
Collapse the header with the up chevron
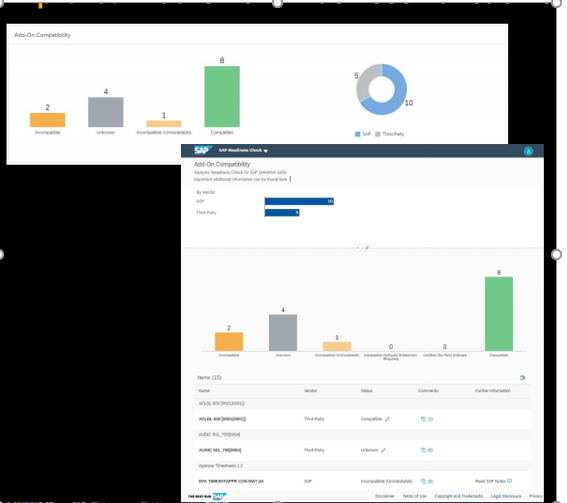[357, 248]
